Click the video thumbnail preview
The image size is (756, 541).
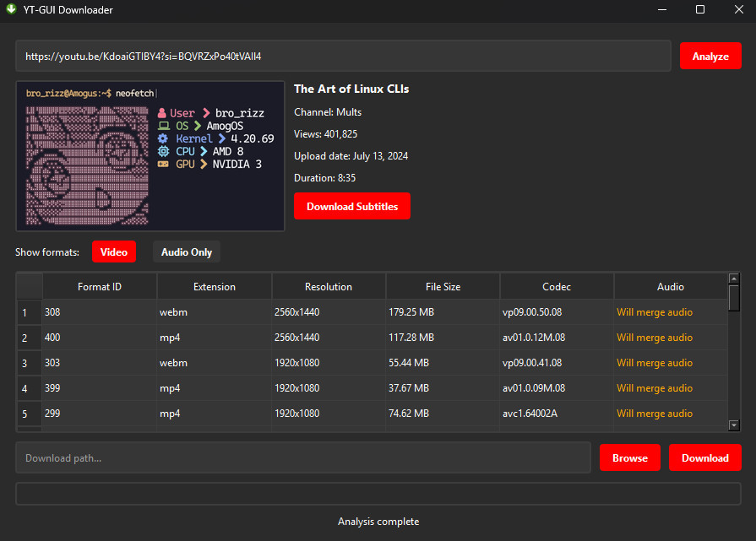click(x=150, y=156)
